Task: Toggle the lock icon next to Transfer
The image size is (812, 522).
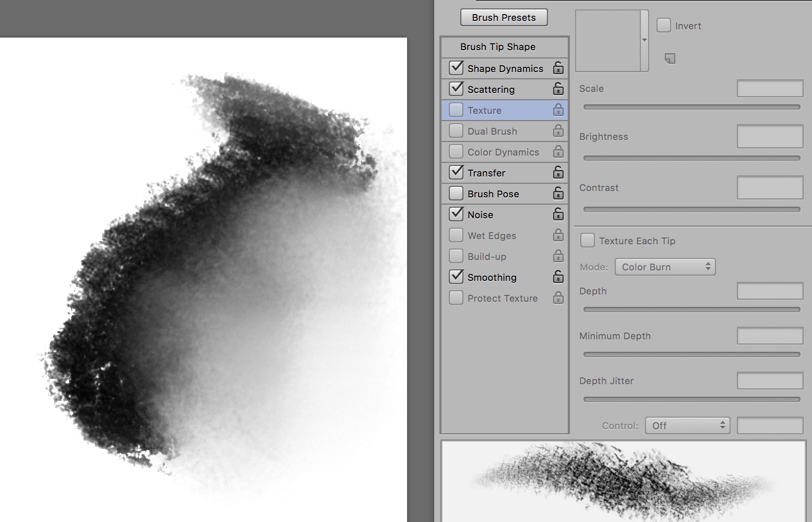Action: pyautogui.click(x=558, y=172)
